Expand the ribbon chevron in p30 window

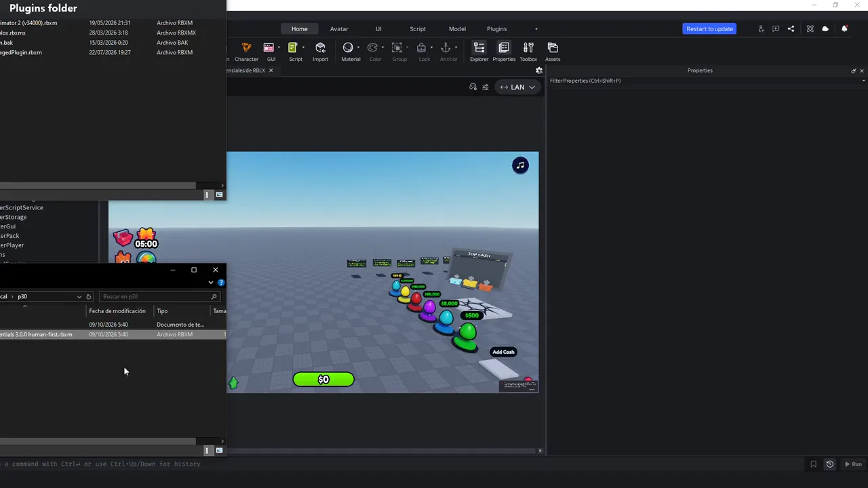(x=211, y=283)
